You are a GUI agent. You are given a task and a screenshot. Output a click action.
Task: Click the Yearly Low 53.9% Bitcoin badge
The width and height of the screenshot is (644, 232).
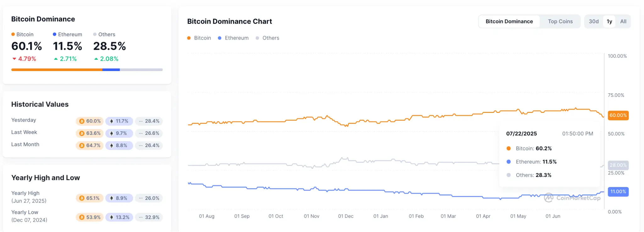90,217
